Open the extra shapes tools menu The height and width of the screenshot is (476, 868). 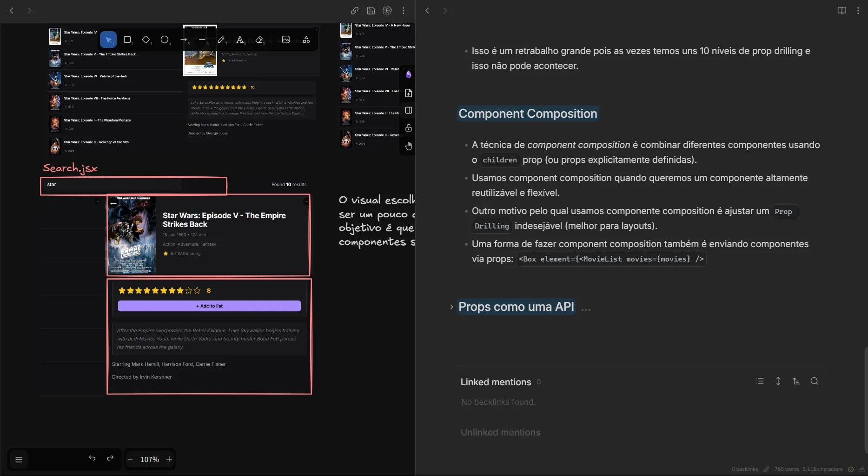pos(306,40)
